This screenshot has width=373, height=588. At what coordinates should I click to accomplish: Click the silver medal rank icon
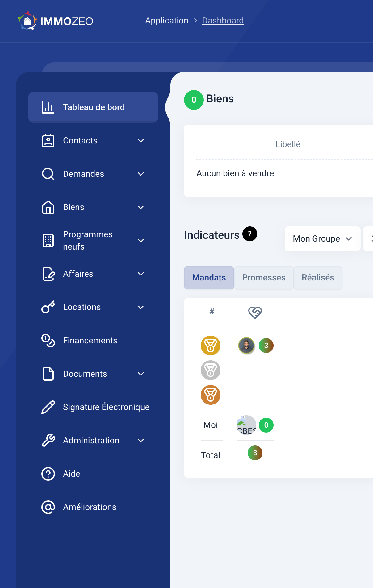211,370
